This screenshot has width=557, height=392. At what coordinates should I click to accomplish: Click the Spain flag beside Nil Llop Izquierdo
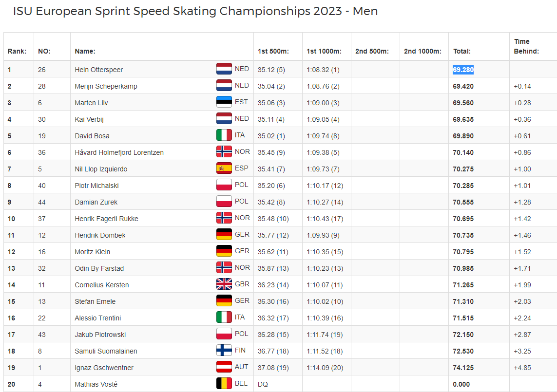pos(224,168)
